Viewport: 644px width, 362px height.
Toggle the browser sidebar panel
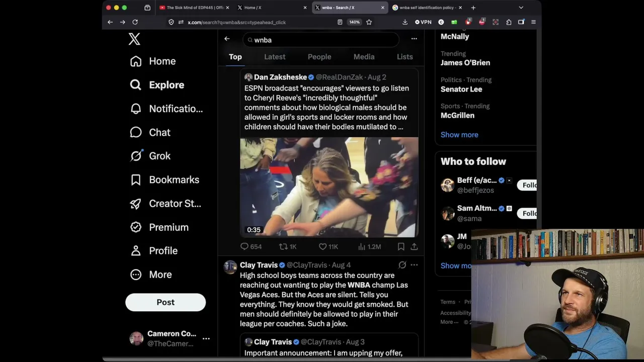click(521, 22)
